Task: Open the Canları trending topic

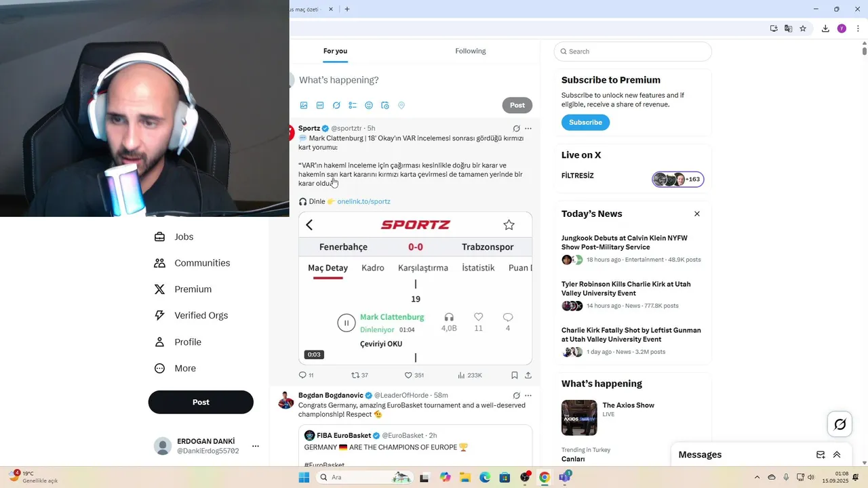Action: click(x=573, y=459)
